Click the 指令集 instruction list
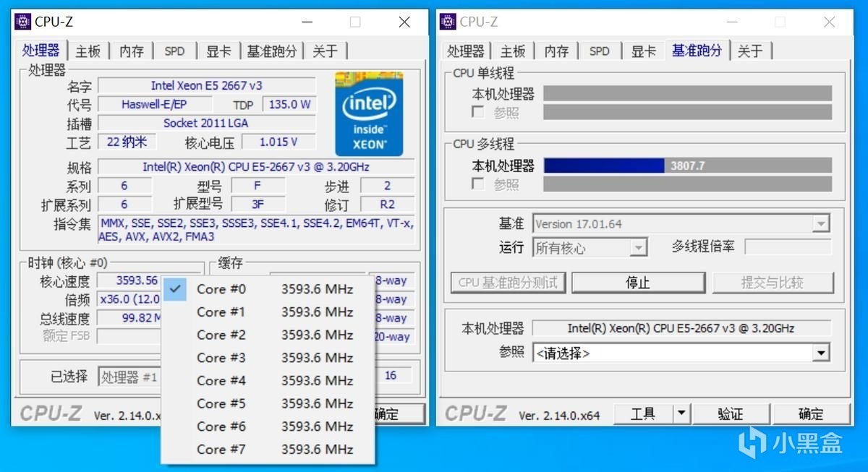 (x=256, y=230)
